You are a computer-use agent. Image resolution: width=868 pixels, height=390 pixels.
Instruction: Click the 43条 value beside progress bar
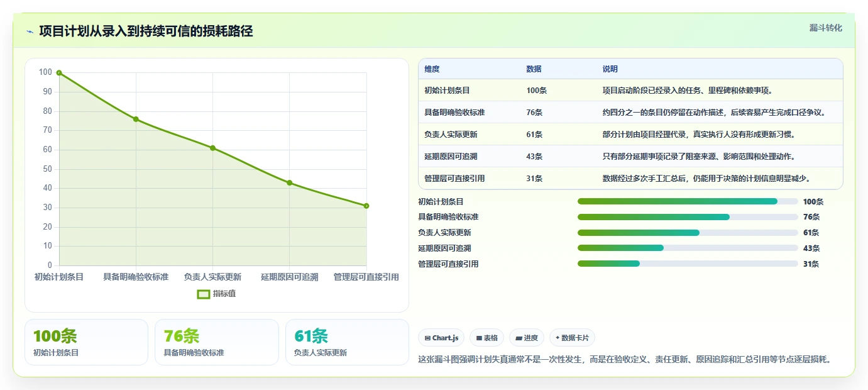[811, 248]
